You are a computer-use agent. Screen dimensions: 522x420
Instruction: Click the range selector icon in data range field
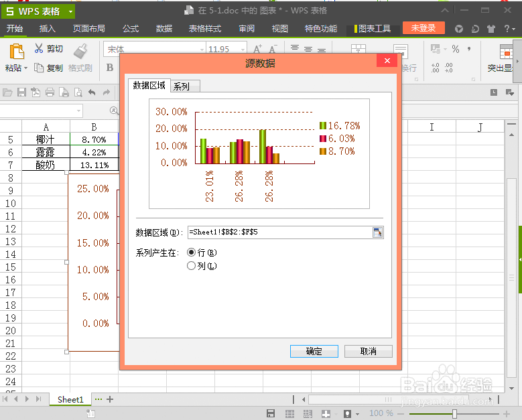click(377, 232)
